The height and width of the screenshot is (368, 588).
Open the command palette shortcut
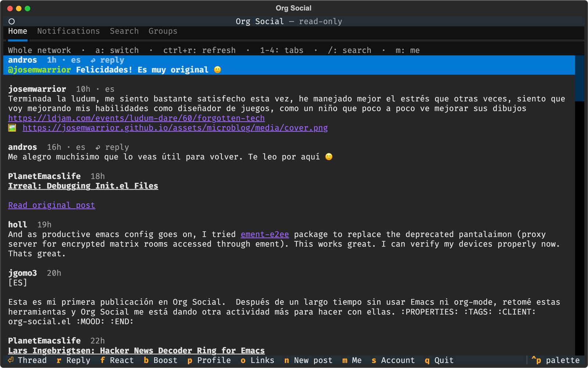point(555,360)
